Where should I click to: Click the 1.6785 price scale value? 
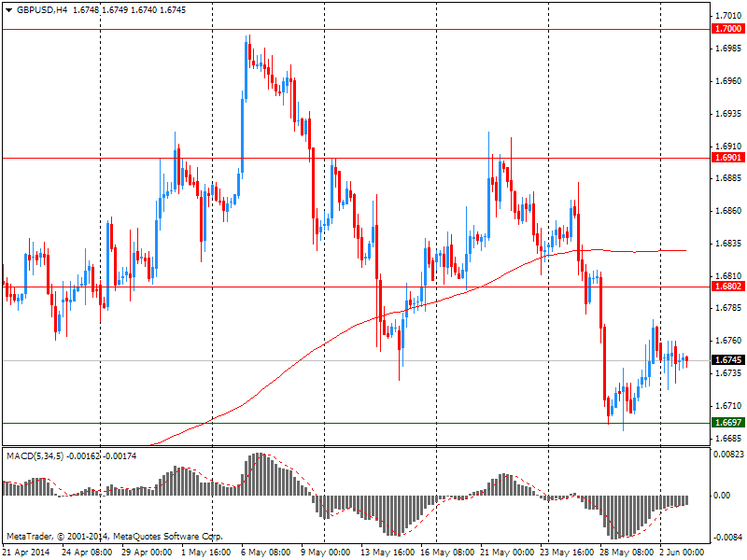pyautogui.click(x=728, y=308)
